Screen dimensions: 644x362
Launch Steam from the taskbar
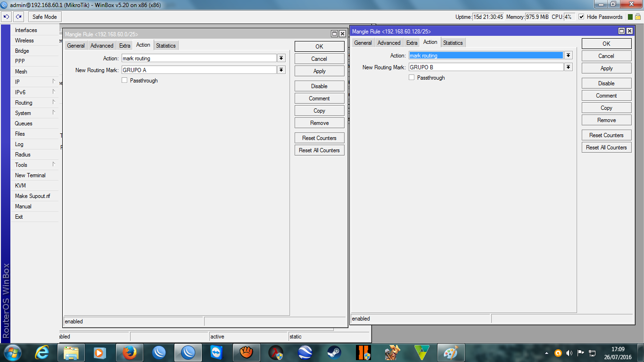pyautogui.click(x=334, y=353)
